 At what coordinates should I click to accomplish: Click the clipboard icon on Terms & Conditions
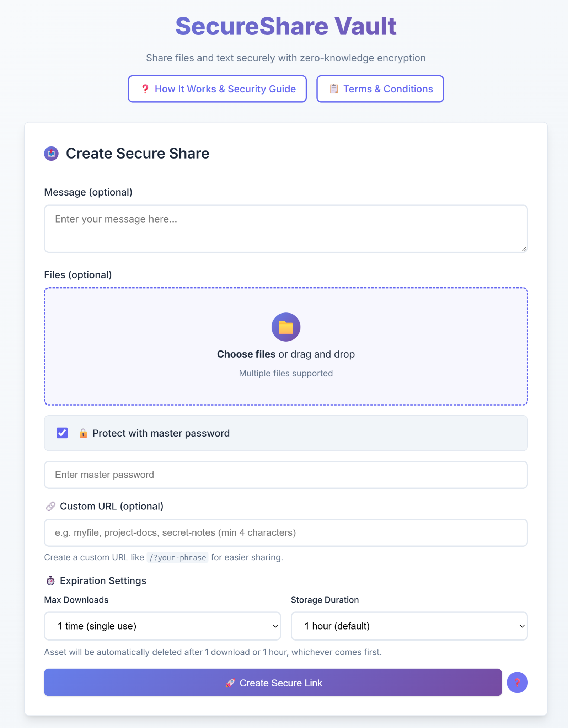333,89
